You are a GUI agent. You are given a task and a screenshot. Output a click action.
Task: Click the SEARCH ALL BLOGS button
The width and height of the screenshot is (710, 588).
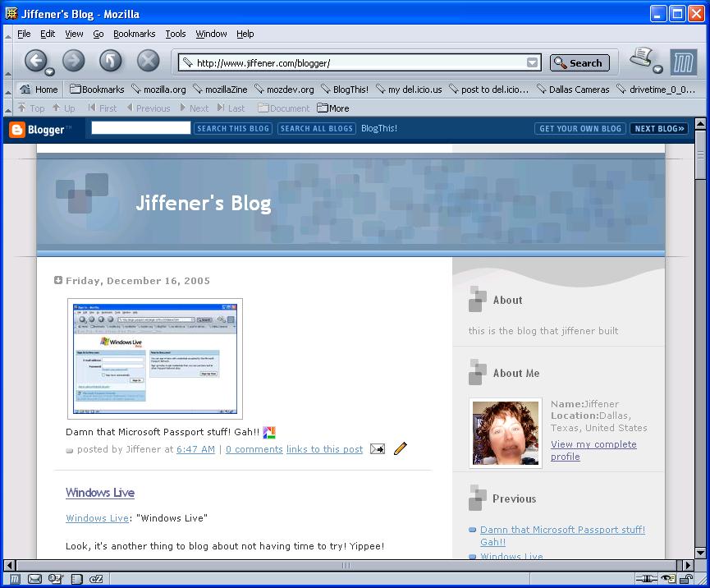pyautogui.click(x=317, y=128)
